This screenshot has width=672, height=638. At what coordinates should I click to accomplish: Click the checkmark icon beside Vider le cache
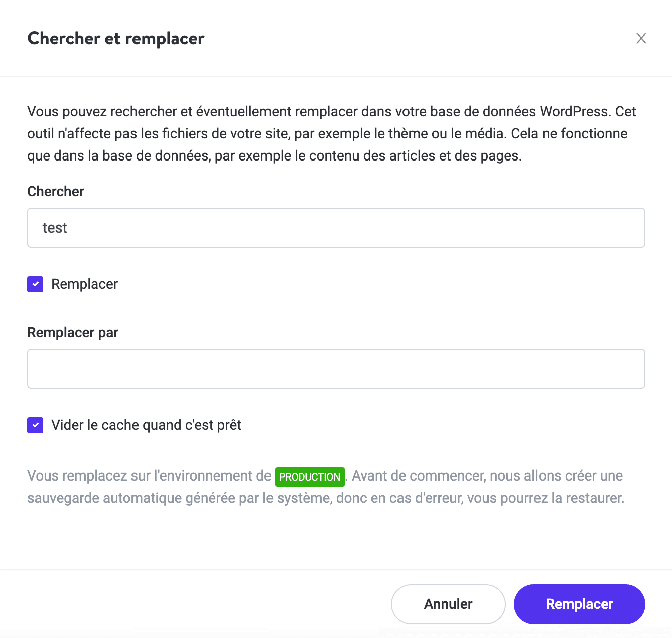coord(35,425)
